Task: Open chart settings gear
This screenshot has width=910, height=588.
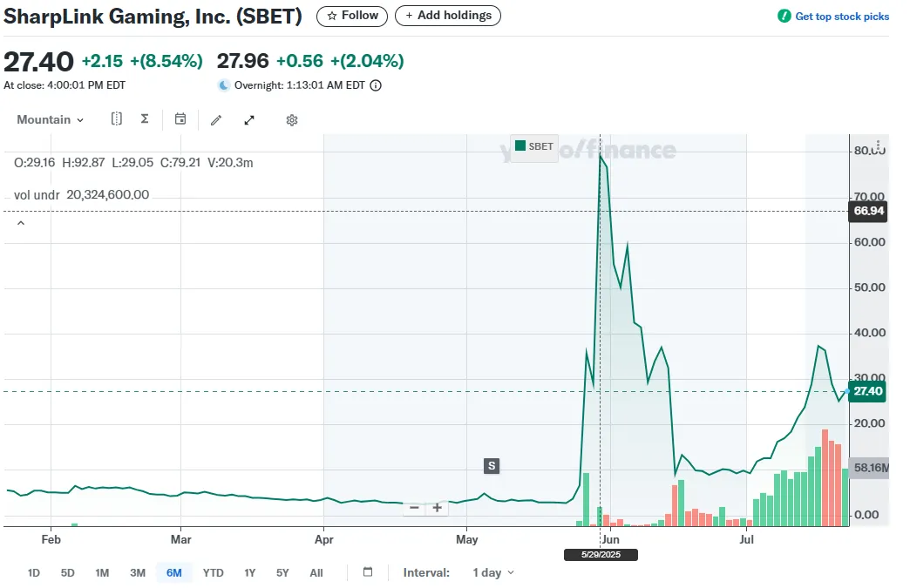Action: pyautogui.click(x=292, y=120)
